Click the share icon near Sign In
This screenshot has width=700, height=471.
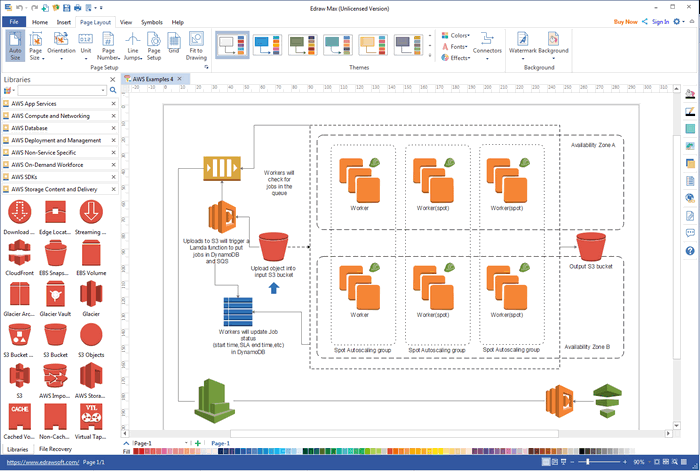pyautogui.click(x=645, y=21)
